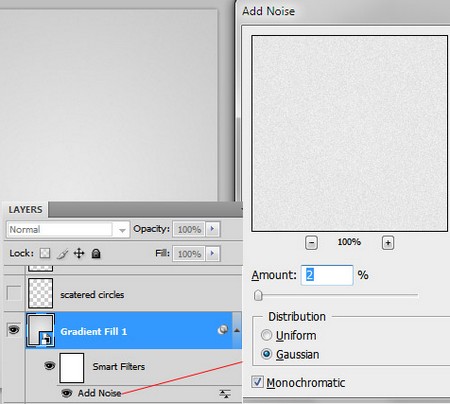Click the Add Noise preview image

tap(349, 133)
